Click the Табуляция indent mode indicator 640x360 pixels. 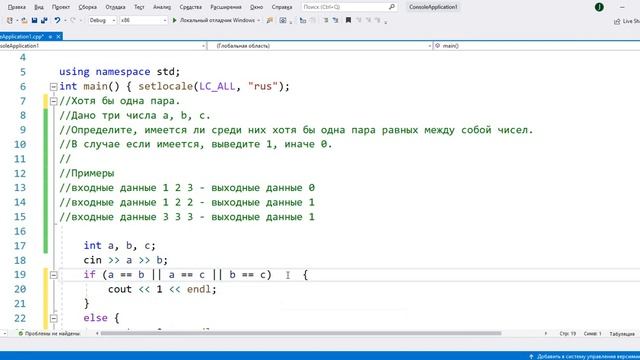622,333
